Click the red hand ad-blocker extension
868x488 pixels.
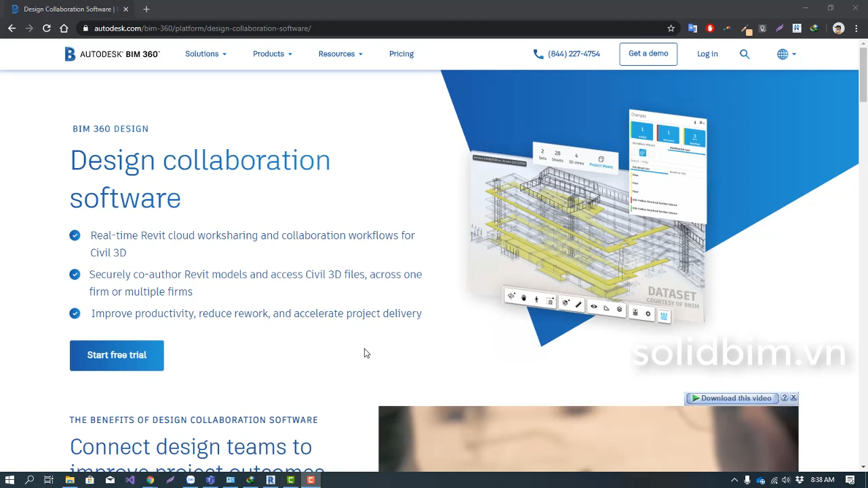[710, 28]
